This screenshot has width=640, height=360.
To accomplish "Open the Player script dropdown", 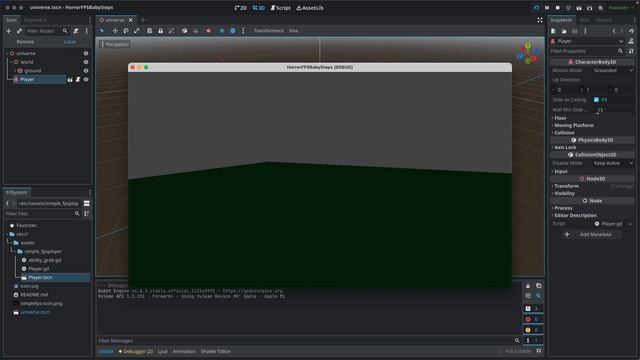I will coord(630,224).
